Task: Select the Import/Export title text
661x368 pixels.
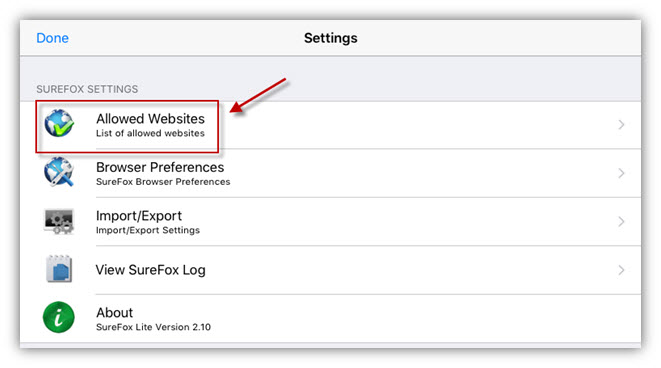Action: (139, 216)
